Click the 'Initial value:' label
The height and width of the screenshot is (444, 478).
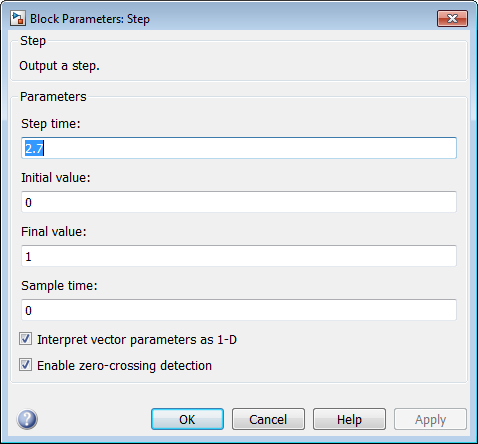tap(56, 178)
